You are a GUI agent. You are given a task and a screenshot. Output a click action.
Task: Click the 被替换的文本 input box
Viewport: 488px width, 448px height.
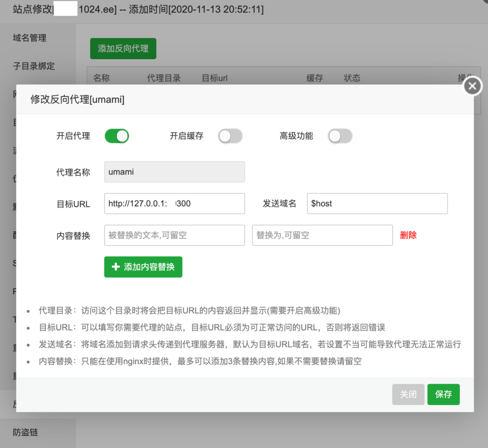[x=174, y=235]
